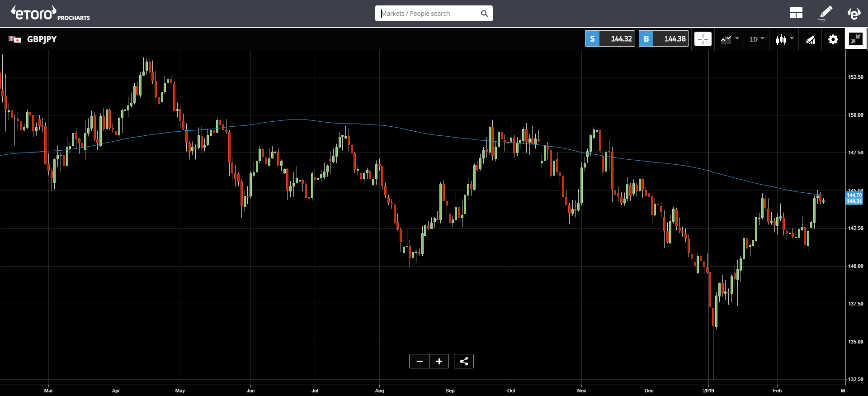Click the GBPJPY instrument name
The image size is (868, 396).
(42, 39)
